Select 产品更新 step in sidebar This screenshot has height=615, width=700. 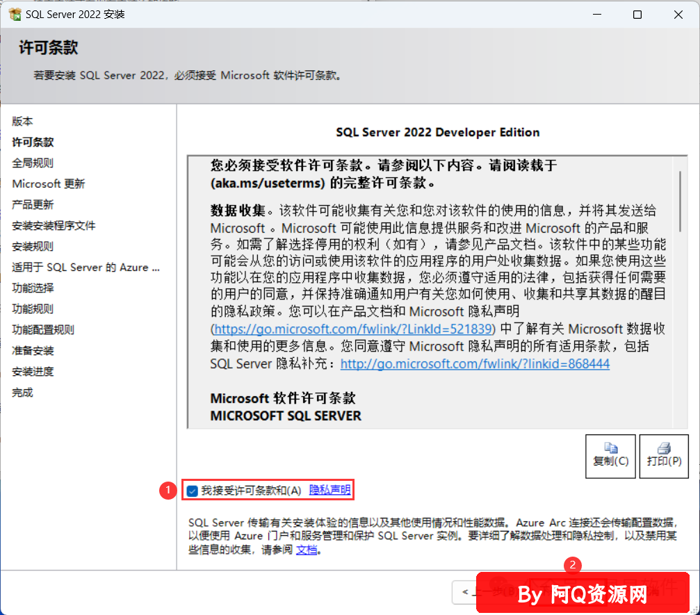[x=33, y=205]
